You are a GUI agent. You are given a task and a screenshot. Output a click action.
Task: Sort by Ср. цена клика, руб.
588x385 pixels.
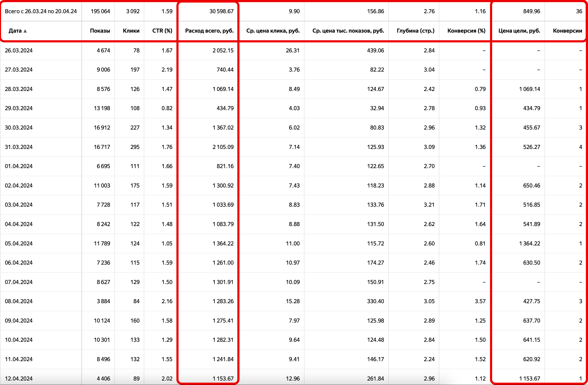[x=273, y=31]
